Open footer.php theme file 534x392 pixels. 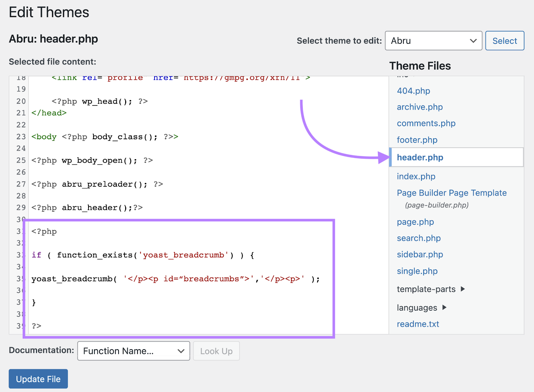(417, 140)
